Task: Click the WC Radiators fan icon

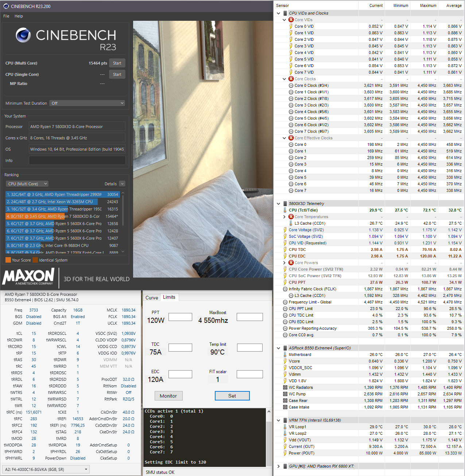Action: click(285, 387)
